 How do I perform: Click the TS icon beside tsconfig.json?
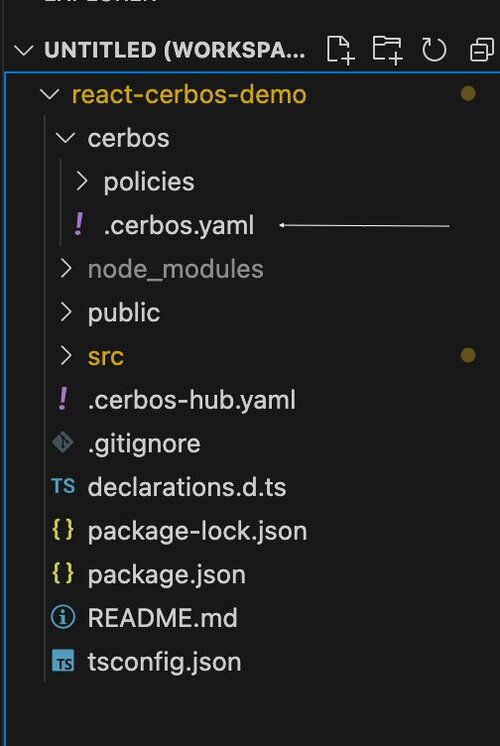(x=63, y=661)
